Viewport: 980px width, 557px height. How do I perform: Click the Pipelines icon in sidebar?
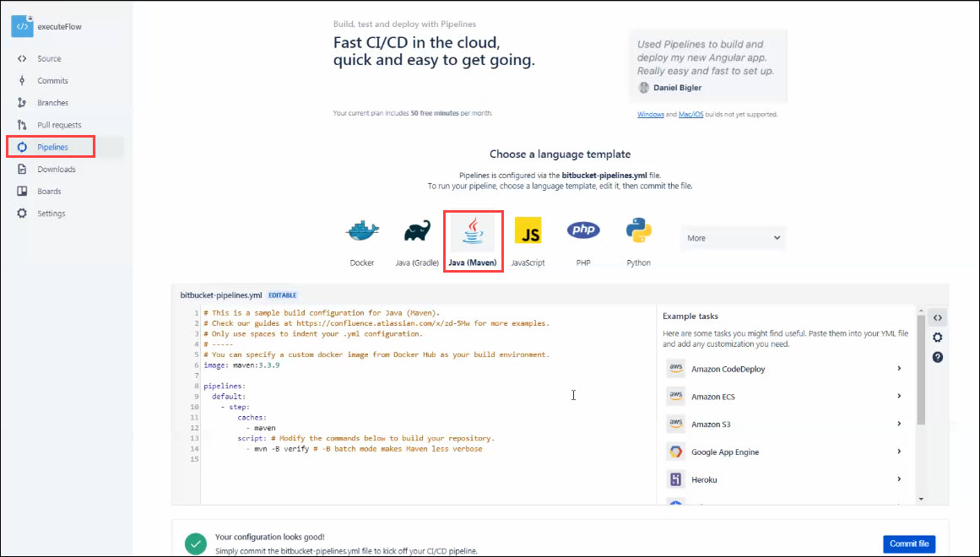click(x=22, y=147)
